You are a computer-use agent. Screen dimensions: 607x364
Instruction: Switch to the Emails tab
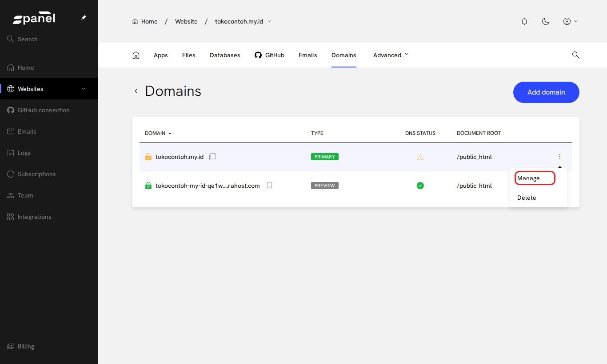(308, 55)
